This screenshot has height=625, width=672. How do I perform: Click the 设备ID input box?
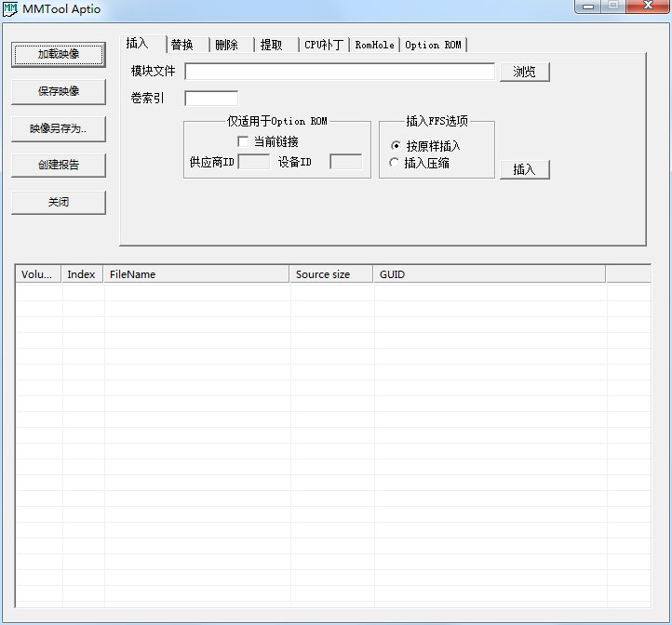(346, 162)
